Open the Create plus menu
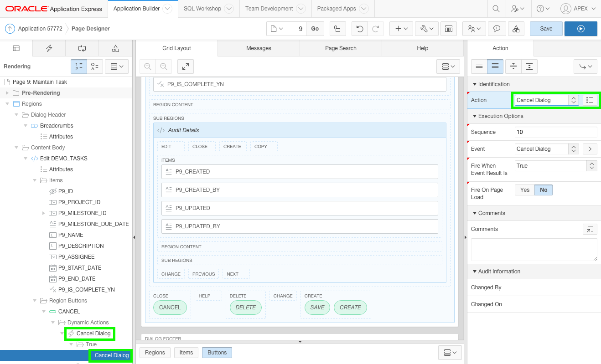Screen dimensions: 601x364 click(401, 29)
